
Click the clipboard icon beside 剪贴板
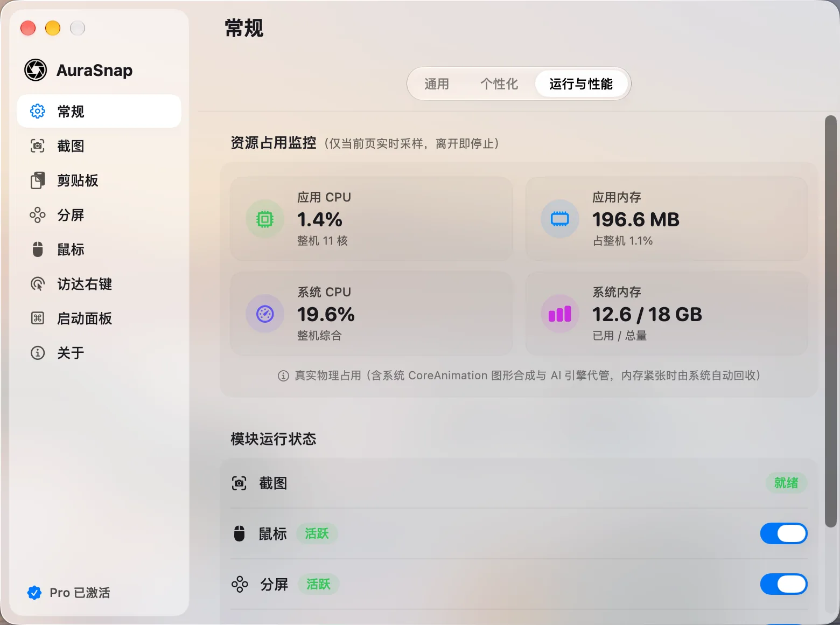pos(37,180)
